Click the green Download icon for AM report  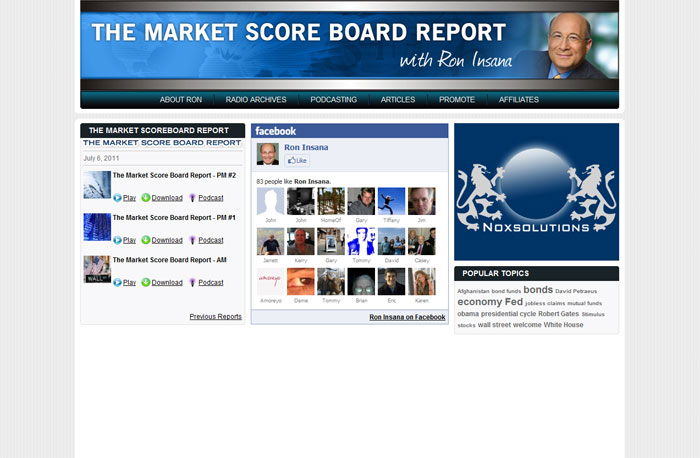point(146,282)
